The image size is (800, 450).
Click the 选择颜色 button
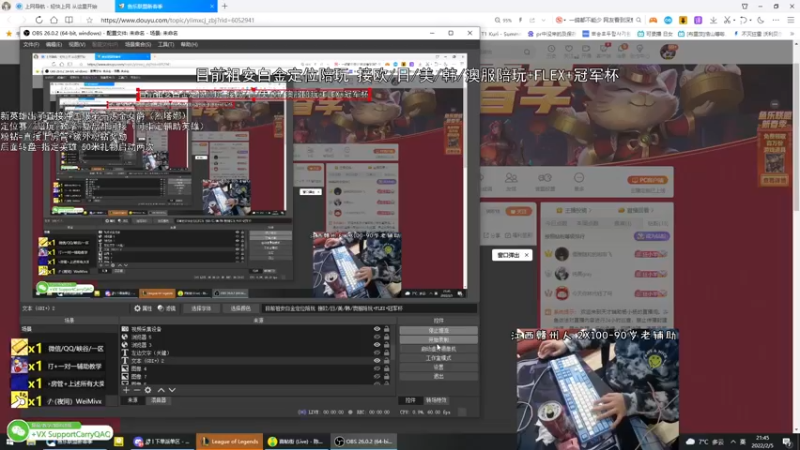point(241,308)
